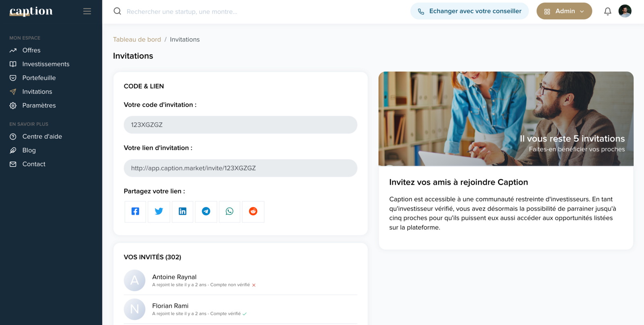Open the Centre d'aide link
644x325 pixels.
[x=42, y=136]
